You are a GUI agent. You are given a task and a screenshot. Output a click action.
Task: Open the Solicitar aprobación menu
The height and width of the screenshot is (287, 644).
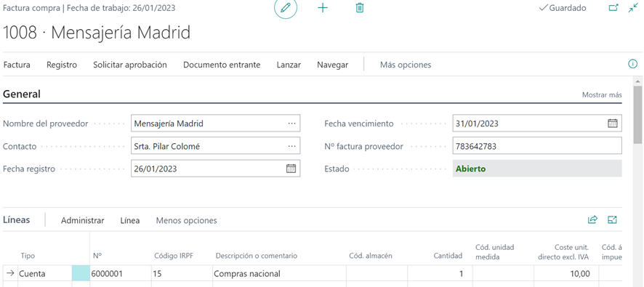130,65
